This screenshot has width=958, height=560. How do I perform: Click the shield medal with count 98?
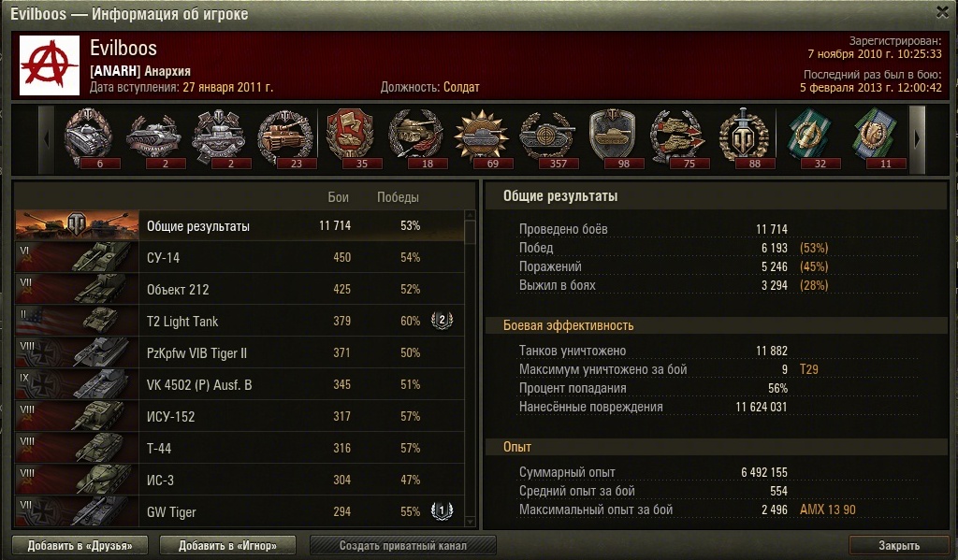(613, 138)
